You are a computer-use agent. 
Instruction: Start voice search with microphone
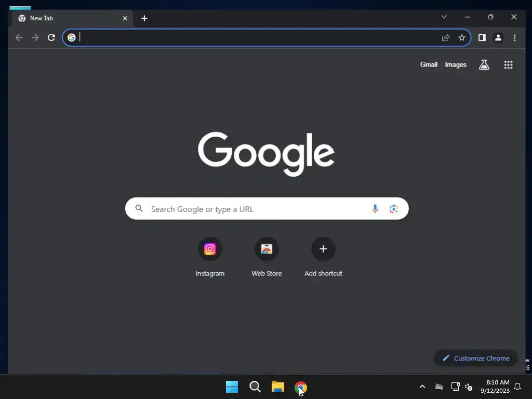(x=375, y=209)
